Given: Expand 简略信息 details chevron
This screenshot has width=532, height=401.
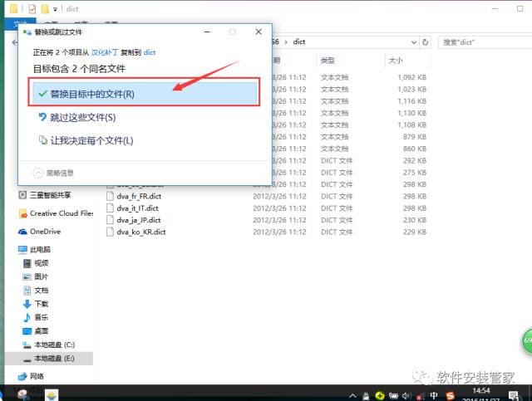Looking at the screenshot, I should coord(38,172).
